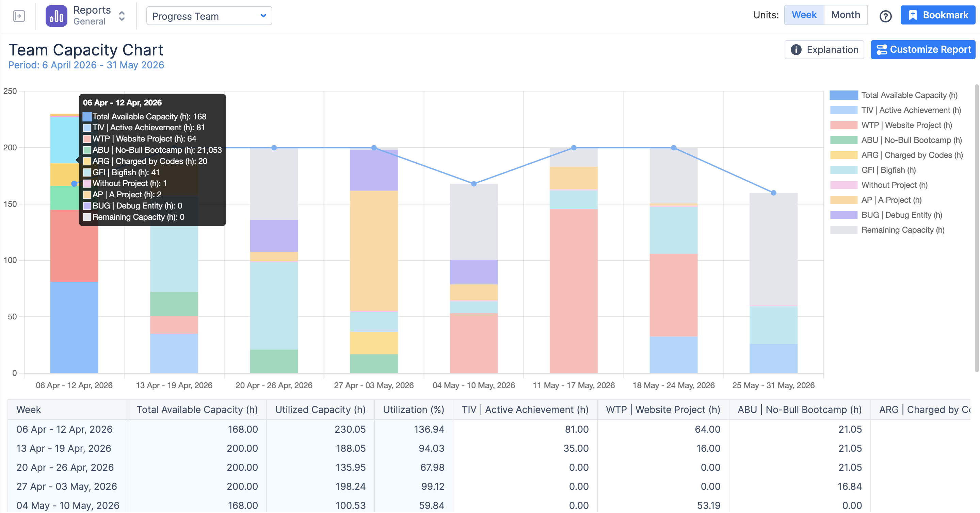Click the vertical page scrollbar

[x=977, y=228]
